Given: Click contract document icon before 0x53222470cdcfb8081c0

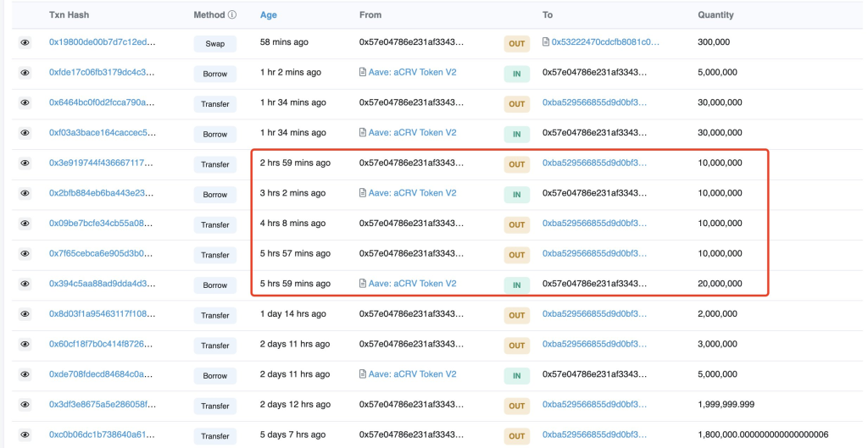Looking at the screenshot, I should [x=546, y=42].
